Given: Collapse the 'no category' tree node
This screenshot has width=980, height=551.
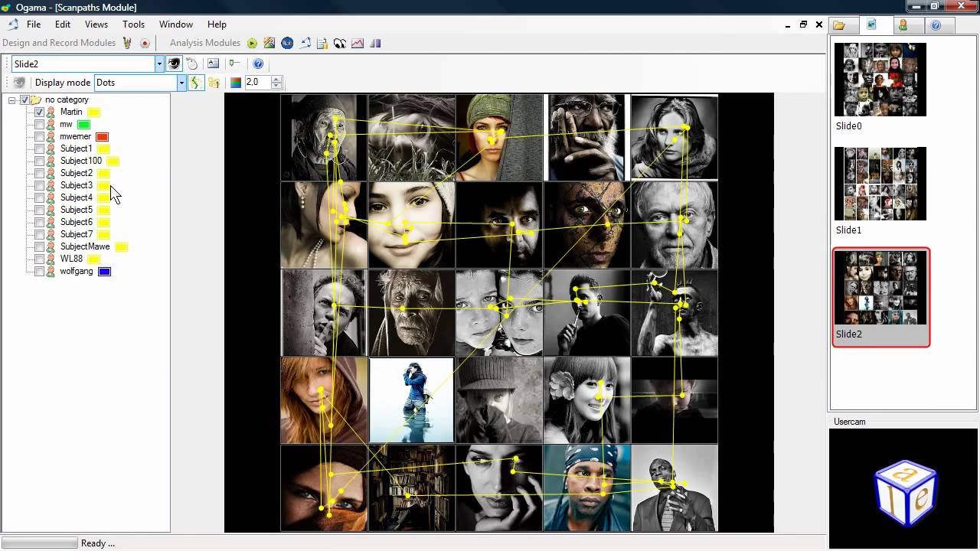Looking at the screenshot, I should coord(12,100).
